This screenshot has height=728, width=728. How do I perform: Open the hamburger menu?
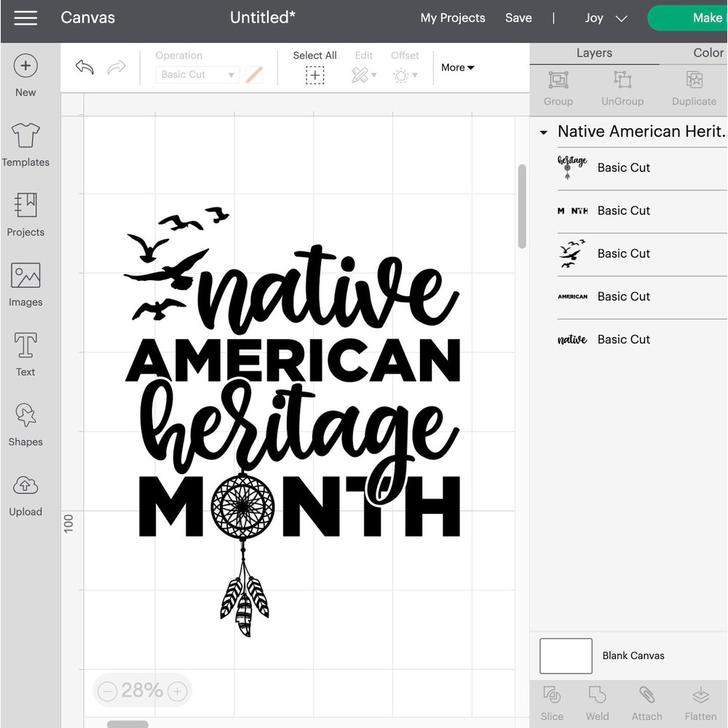(x=25, y=18)
